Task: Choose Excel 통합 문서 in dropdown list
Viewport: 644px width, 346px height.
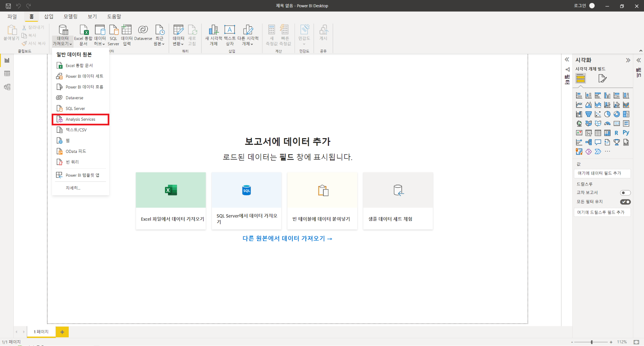Action: tap(80, 66)
